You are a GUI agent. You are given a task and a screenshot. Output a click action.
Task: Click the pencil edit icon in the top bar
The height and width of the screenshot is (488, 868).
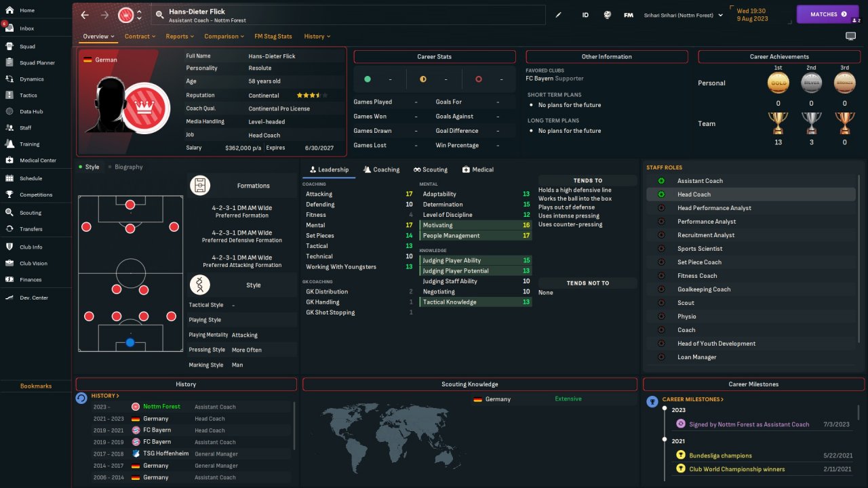[559, 14]
